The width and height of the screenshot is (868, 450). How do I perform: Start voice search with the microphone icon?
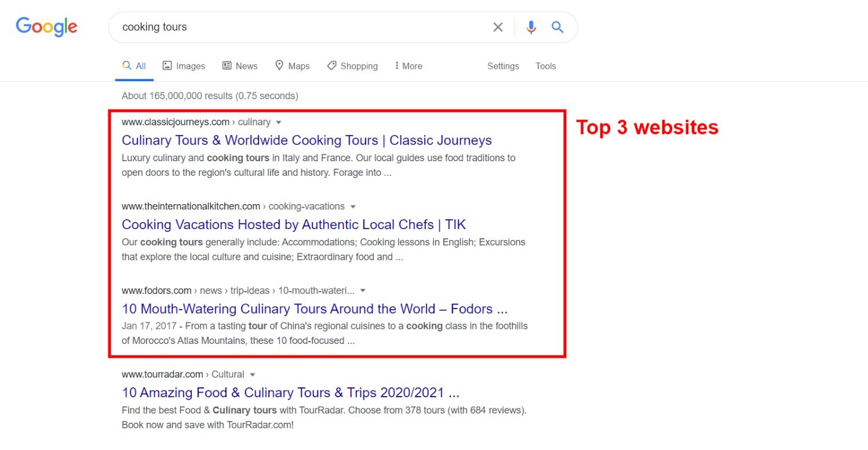click(x=531, y=27)
